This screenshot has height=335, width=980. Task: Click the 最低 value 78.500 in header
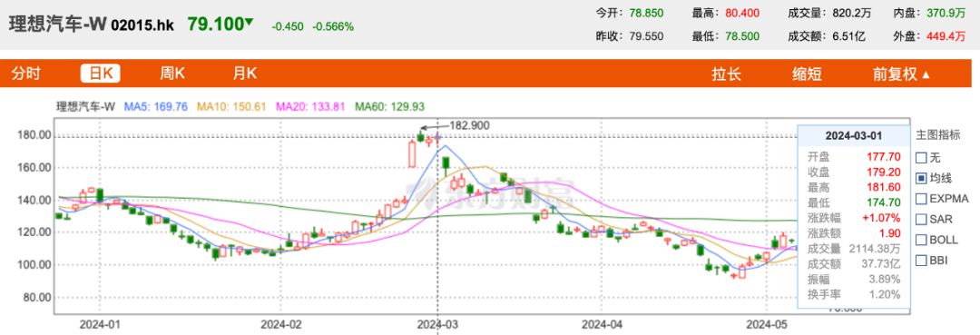pyautogui.click(x=742, y=36)
